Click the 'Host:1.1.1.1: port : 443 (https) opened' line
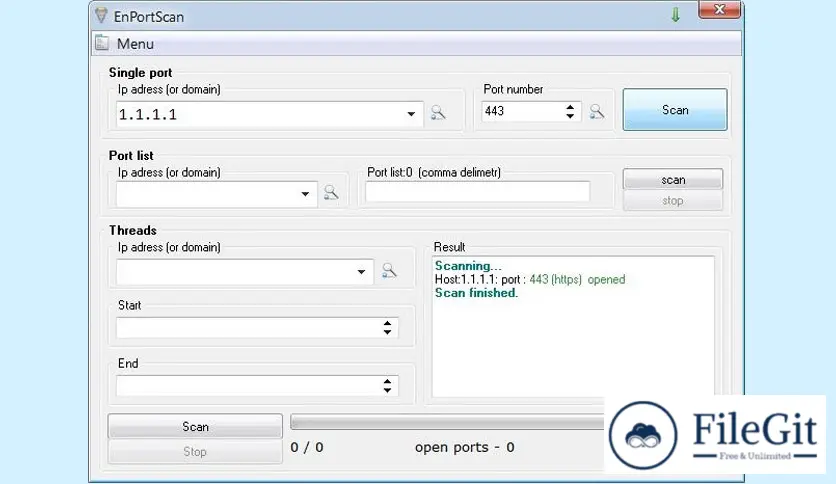This screenshot has width=836, height=484. point(530,279)
